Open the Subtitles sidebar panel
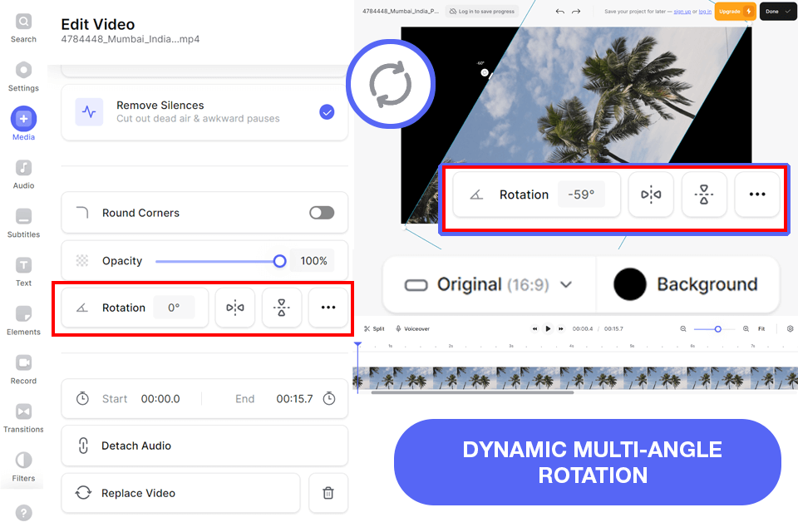 (23, 223)
